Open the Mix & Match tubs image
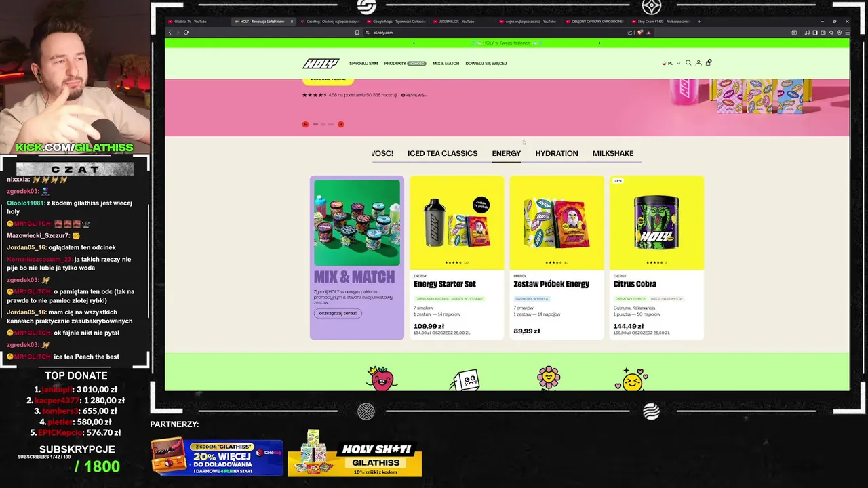 [357, 222]
